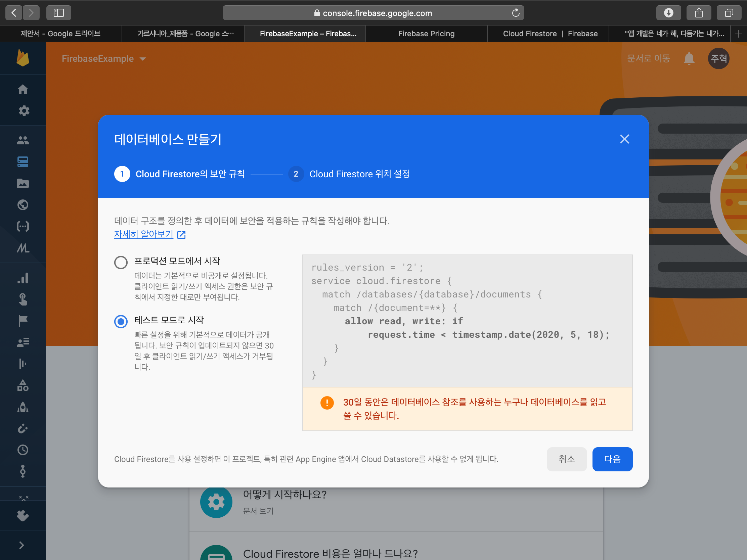This screenshot has height=560, width=747.
Task: Select production mode radio button
Action: pyautogui.click(x=121, y=262)
